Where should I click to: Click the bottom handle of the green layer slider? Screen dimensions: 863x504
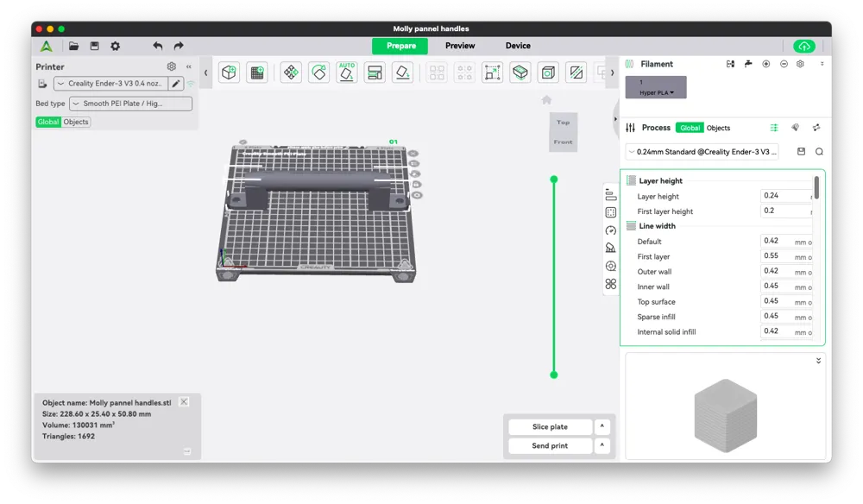(x=554, y=375)
